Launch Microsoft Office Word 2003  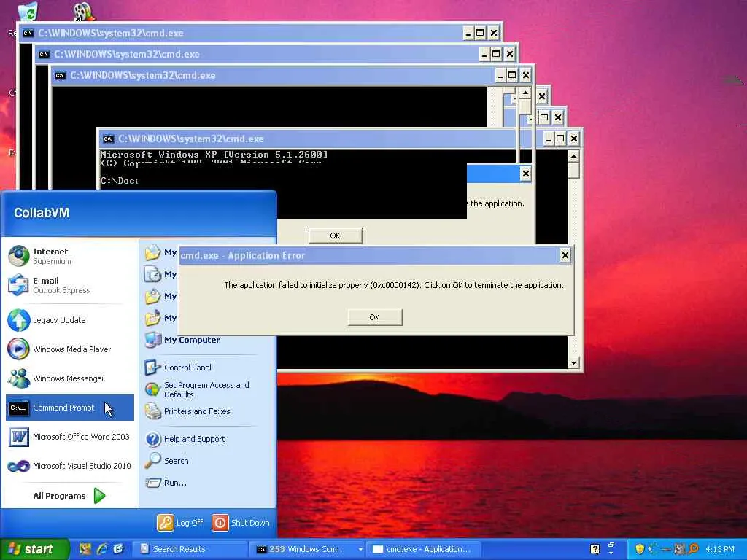(69, 437)
